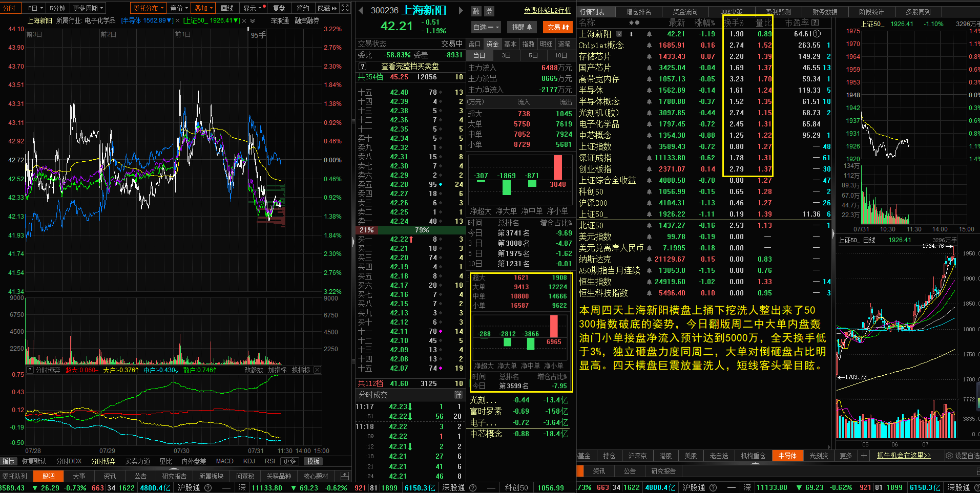The height and width of the screenshot is (493, 980).
Task: Click the 隐藏 hide panel arrows
Action: click(x=327, y=8)
